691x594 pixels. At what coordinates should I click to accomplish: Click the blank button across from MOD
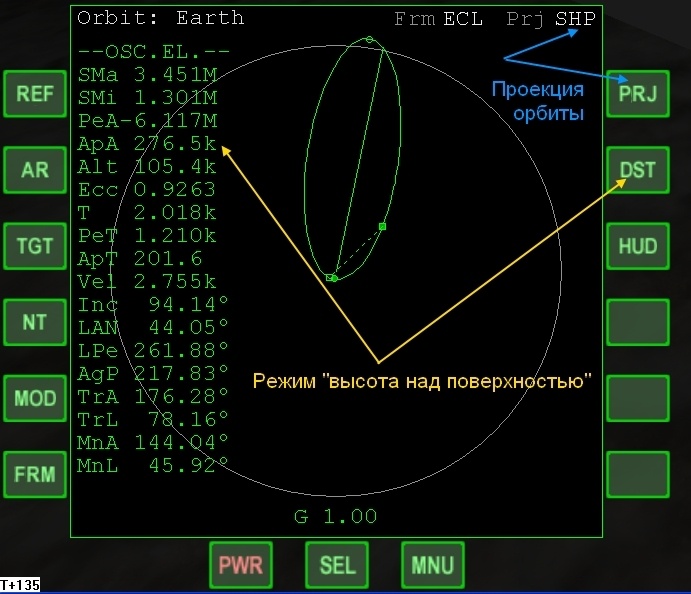tap(638, 398)
